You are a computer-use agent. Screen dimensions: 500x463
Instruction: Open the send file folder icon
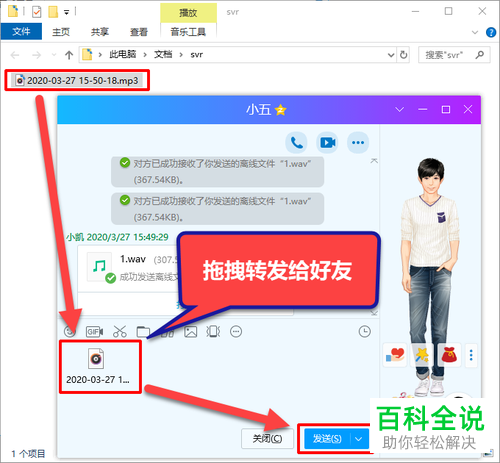[143, 332]
